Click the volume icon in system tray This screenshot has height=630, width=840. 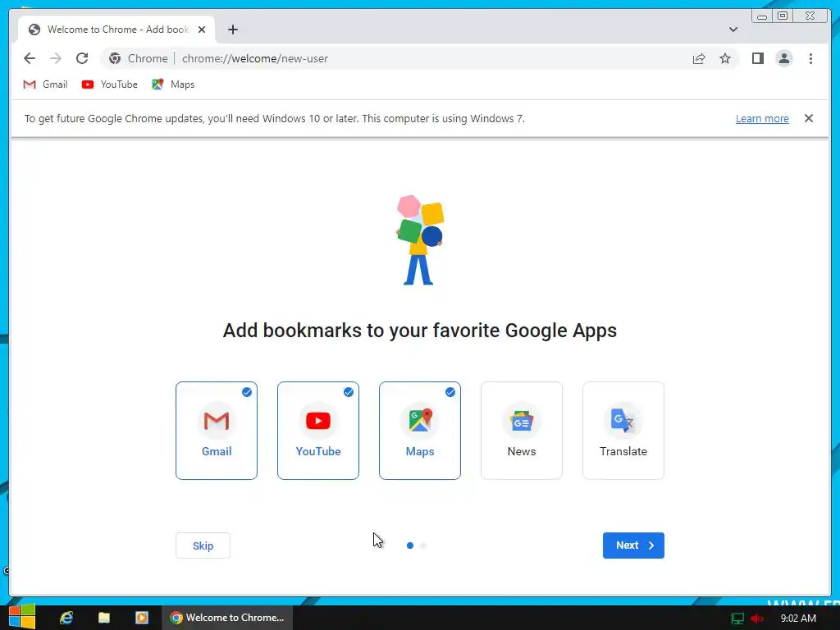[757, 619]
